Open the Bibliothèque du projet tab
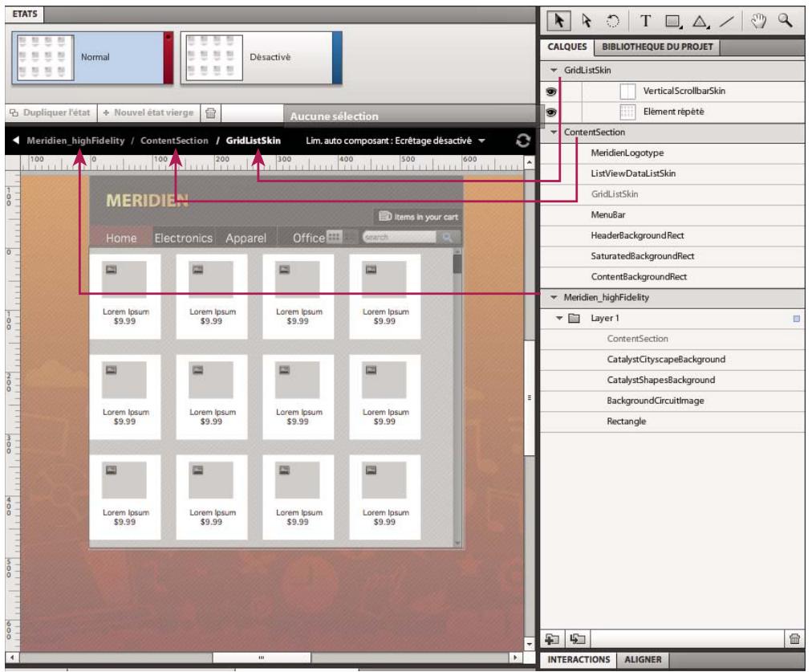This screenshot has width=812, height=672. [x=657, y=47]
